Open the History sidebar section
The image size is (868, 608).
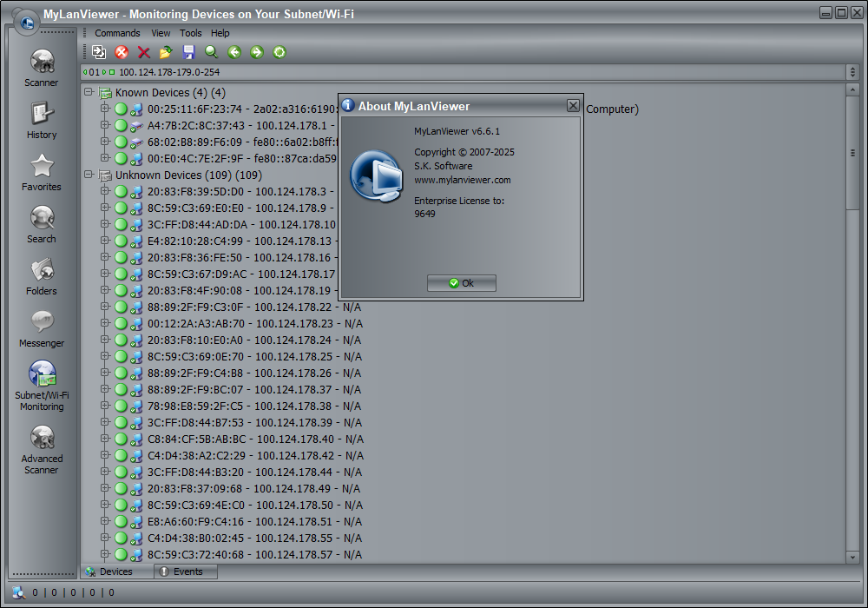click(x=42, y=120)
